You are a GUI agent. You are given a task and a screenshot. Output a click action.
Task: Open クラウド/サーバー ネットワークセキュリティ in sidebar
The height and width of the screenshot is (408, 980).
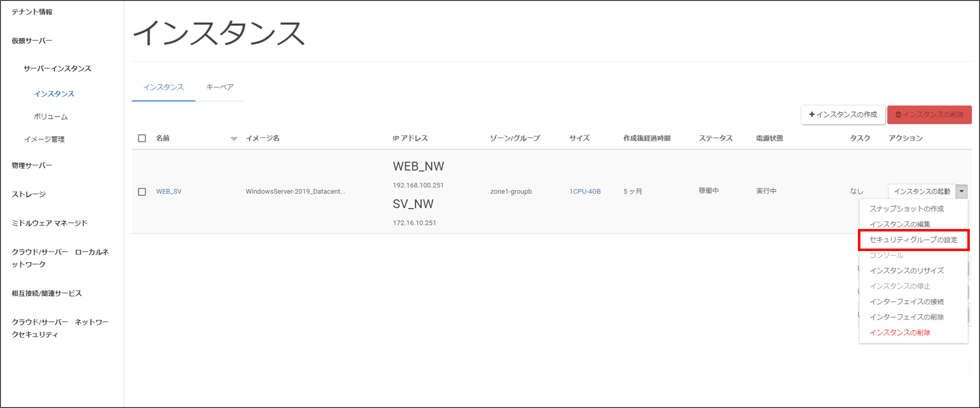click(x=60, y=328)
